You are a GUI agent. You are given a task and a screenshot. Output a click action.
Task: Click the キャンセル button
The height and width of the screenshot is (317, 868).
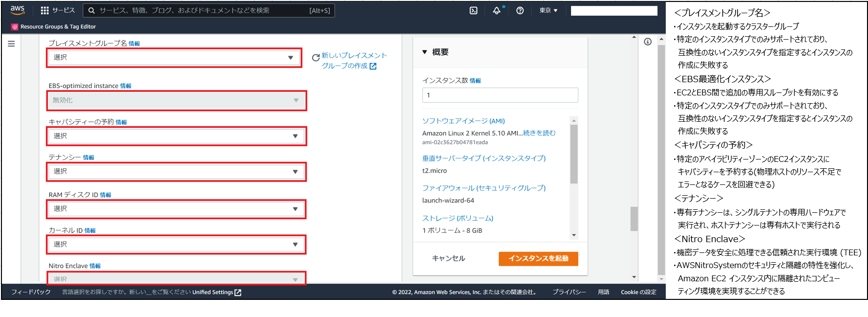pos(448,258)
